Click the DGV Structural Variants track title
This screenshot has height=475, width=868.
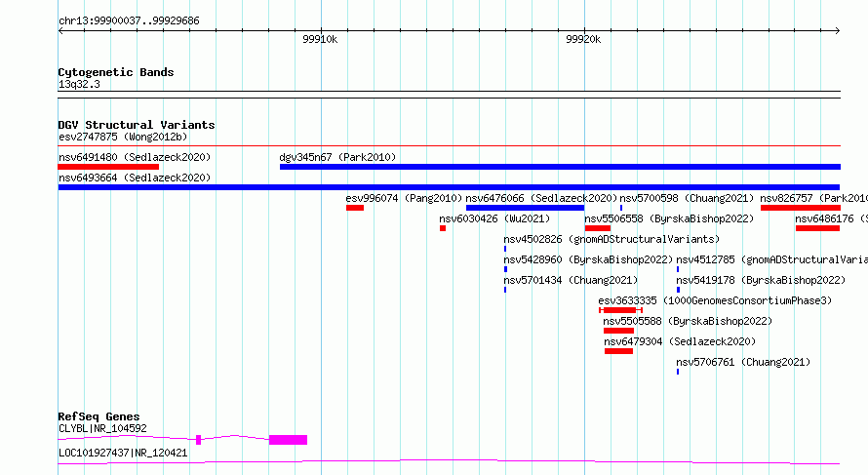(x=137, y=125)
